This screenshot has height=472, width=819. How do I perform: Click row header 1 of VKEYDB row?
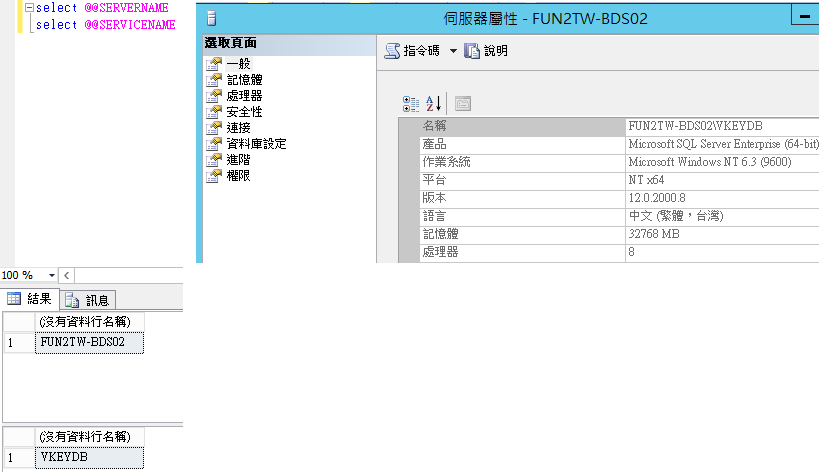coord(19,457)
